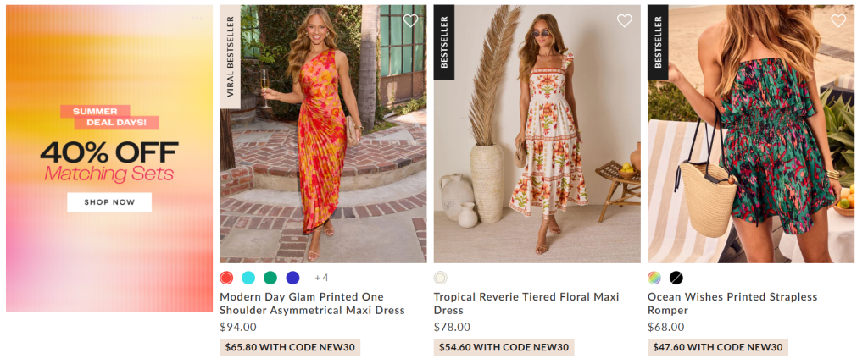Open Modern Day Glam Printed Maxi Dress link
Image resolution: width=868 pixels, height=364 pixels.
tap(312, 303)
